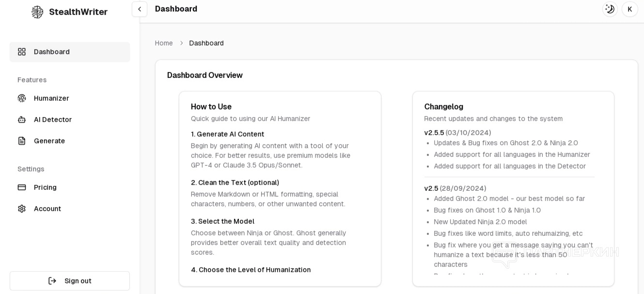The height and width of the screenshot is (294, 644).
Task: Click the Account gear icon
Action: coord(22,209)
